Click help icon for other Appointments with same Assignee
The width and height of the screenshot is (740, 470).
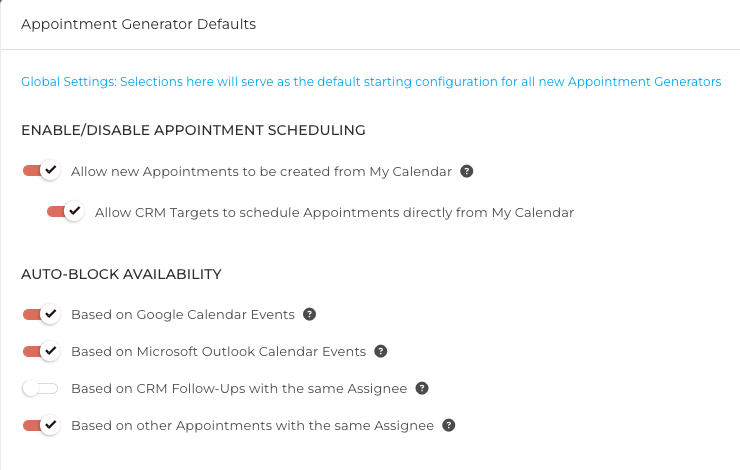tap(449, 425)
